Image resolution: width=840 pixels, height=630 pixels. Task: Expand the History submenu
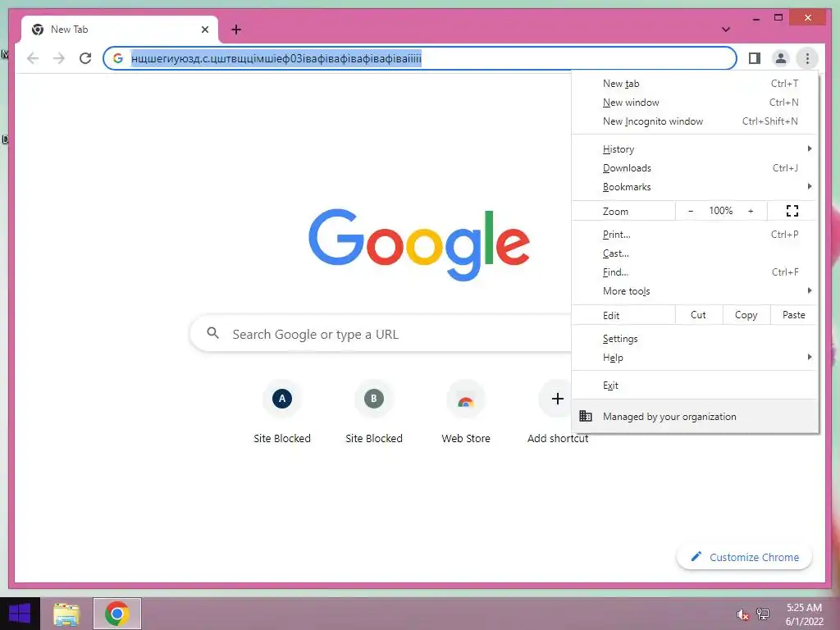pos(695,149)
